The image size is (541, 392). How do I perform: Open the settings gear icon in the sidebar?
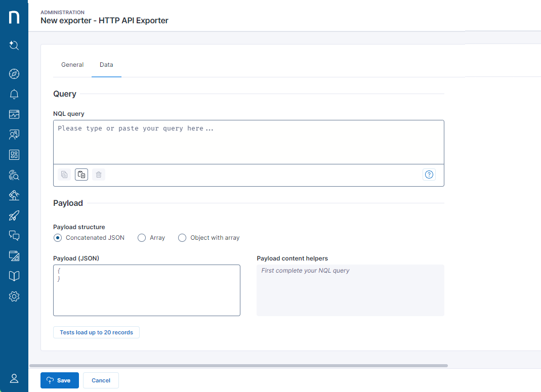(x=14, y=296)
